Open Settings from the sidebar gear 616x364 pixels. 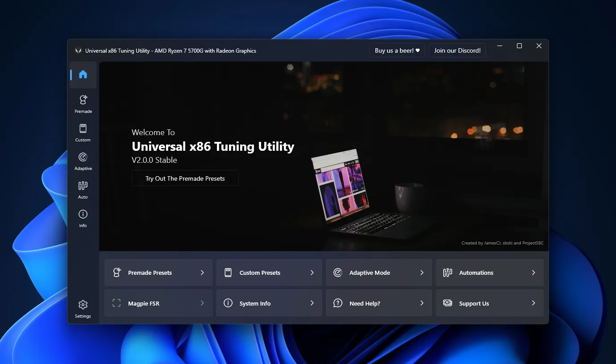coord(83,309)
